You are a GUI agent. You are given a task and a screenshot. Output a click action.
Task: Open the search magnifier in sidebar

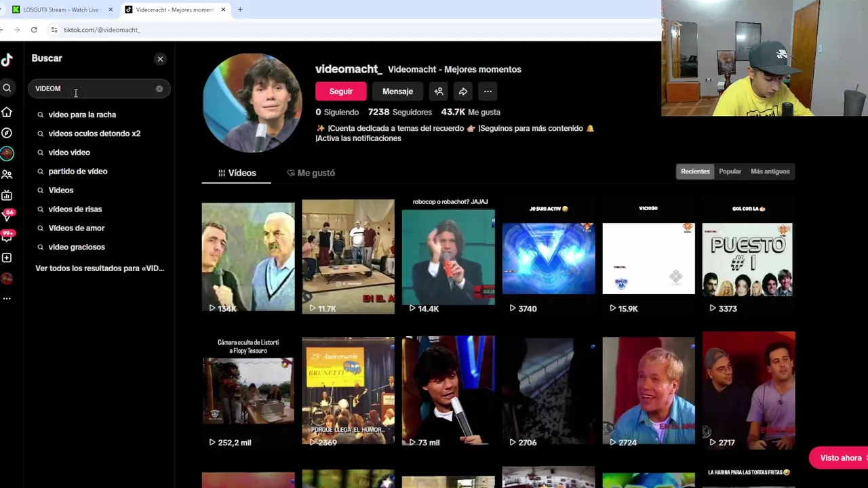pyautogui.click(x=7, y=88)
